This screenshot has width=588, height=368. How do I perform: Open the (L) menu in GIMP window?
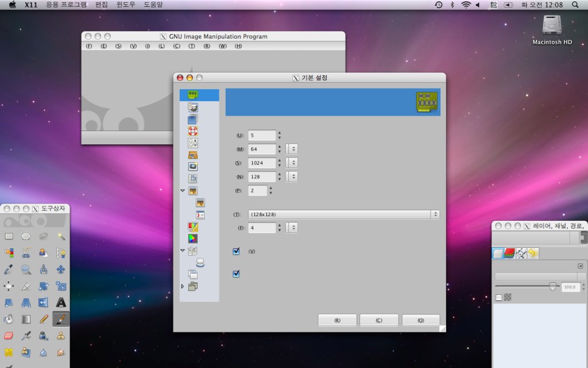coord(161,46)
